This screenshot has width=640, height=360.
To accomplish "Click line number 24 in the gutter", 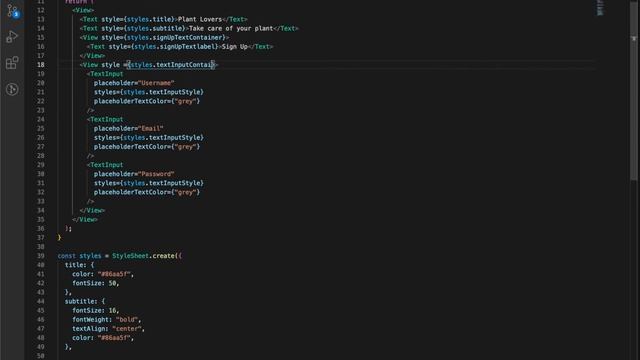I will tap(41, 120).
